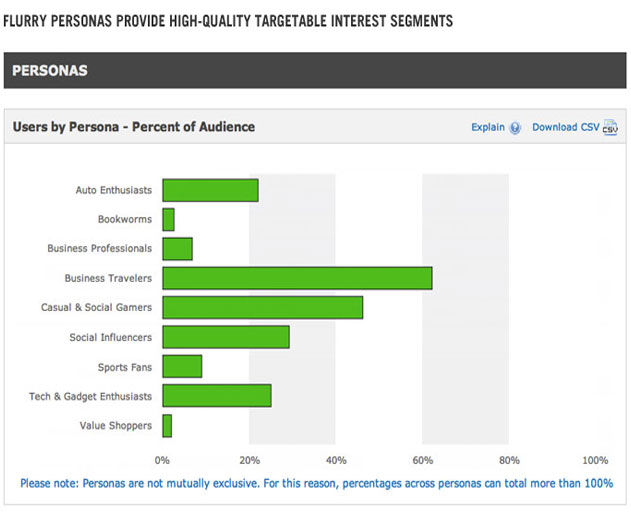The width and height of the screenshot is (631, 522).
Task: Select the Casual & Social Gamers bar
Action: coord(263,307)
